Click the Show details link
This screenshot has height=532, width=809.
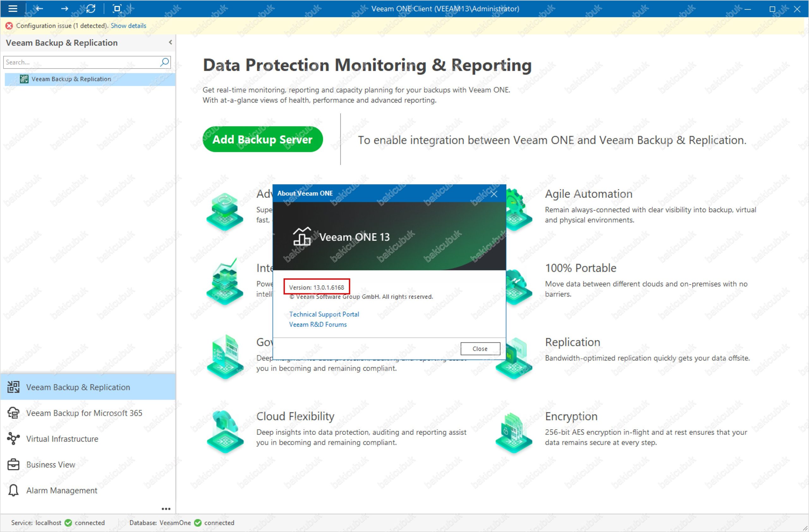128,26
